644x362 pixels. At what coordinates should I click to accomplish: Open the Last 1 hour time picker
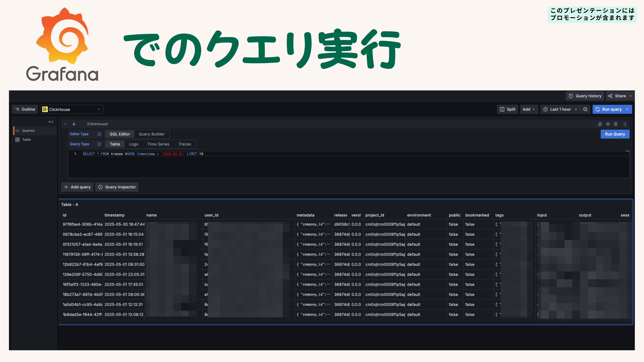tap(560, 109)
